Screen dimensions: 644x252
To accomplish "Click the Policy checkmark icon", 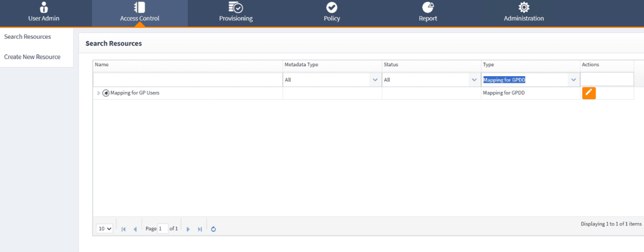I will (332, 7).
